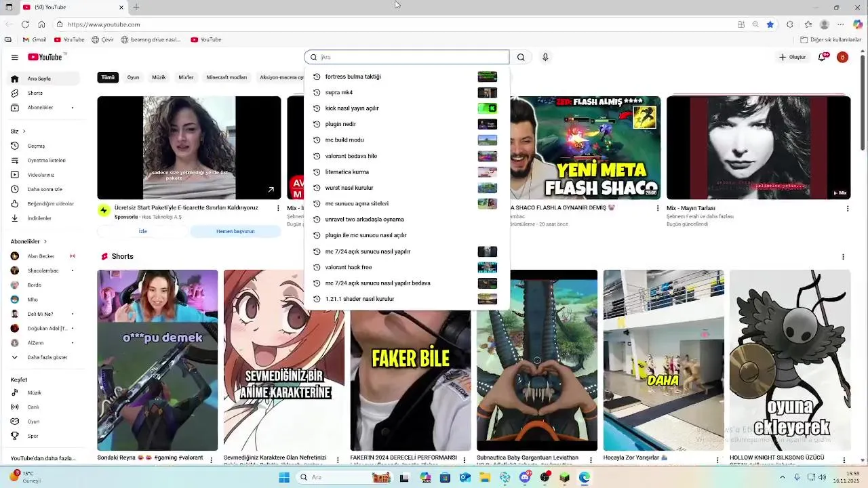868x488 pixels.
Task: Open Shorts section more options
Action: (x=843, y=257)
